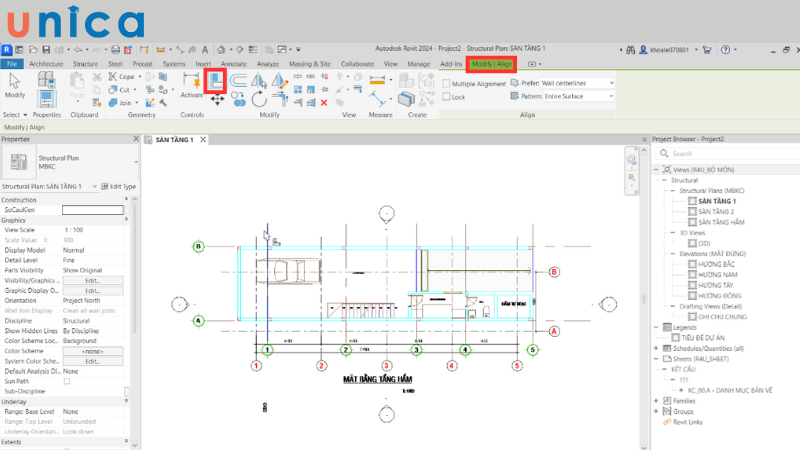The image size is (800, 450).
Task: Open the File menu tab
Action: point(12,64)
